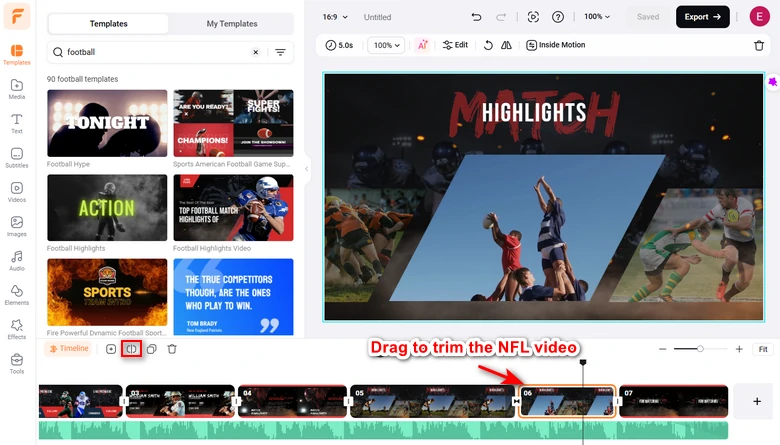Select the Football Highlights ACTION template

(107, 208)
